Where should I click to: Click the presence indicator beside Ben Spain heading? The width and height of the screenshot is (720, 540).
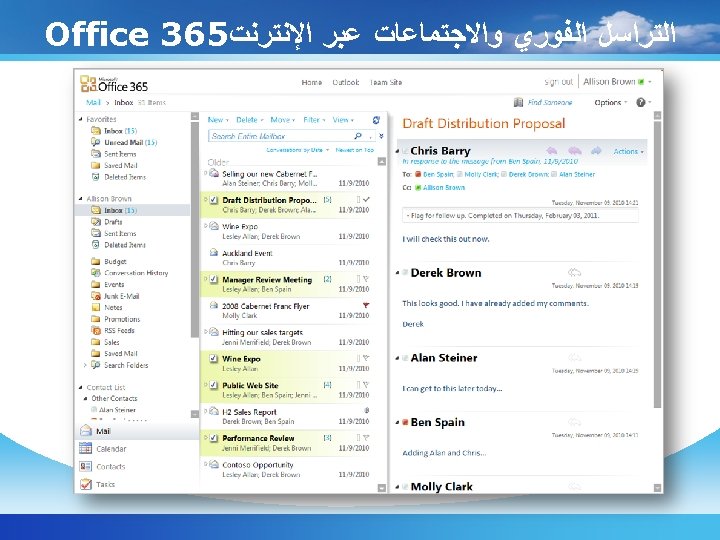click(405, 422)
